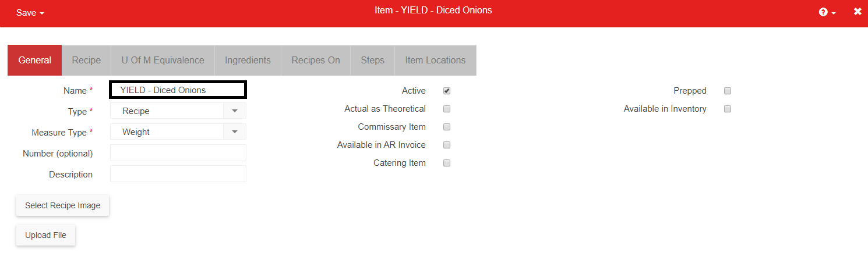Go to the Ingredients tab
868x256 pixels.
click(248, 61)
